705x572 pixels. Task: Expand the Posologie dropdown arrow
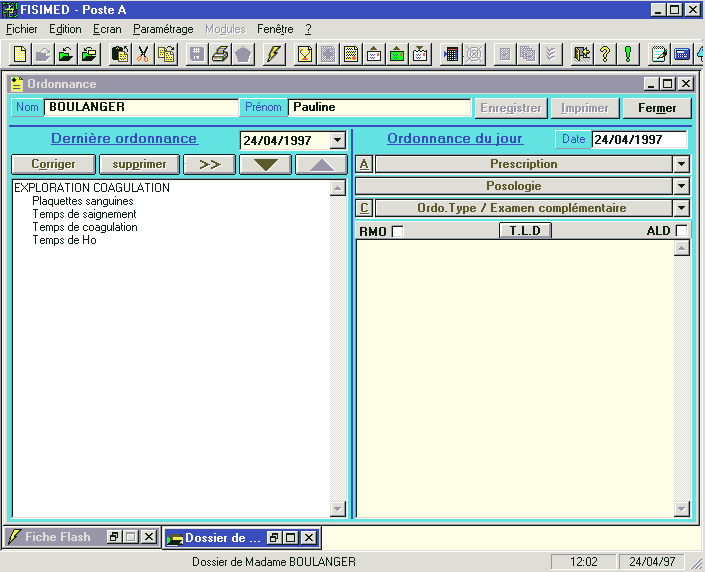tap(682, 186)
